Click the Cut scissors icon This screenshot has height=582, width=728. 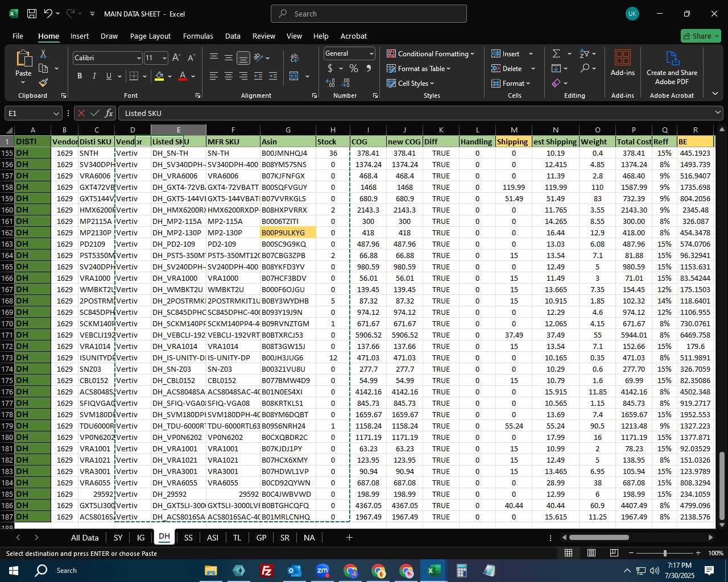click(43, 53)
